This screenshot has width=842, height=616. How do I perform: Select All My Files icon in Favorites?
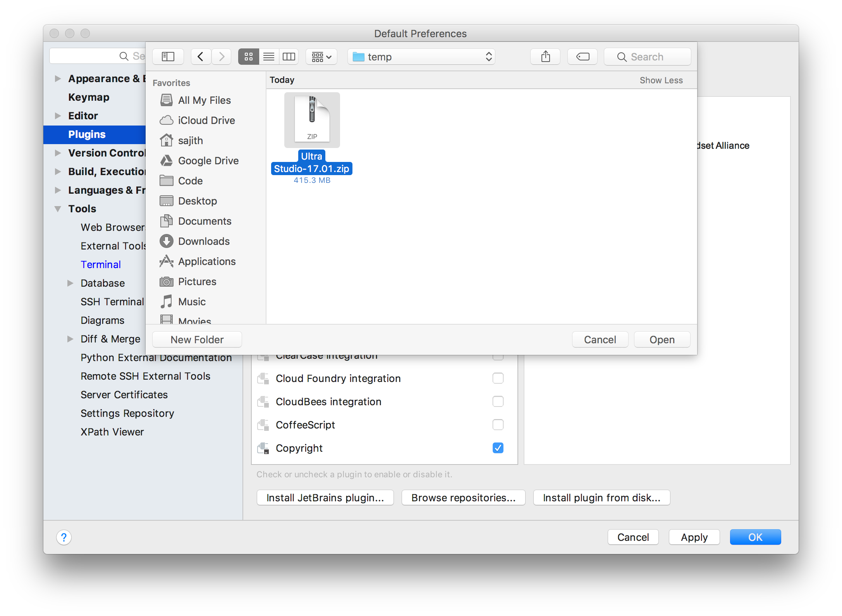pos(166,100)
